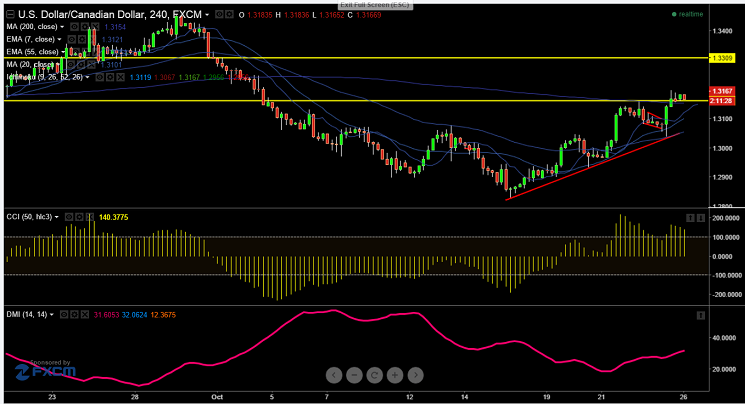745x404 pixels.
Task: Click the Ichimoku value 1.3119
Action: (141, 77)
